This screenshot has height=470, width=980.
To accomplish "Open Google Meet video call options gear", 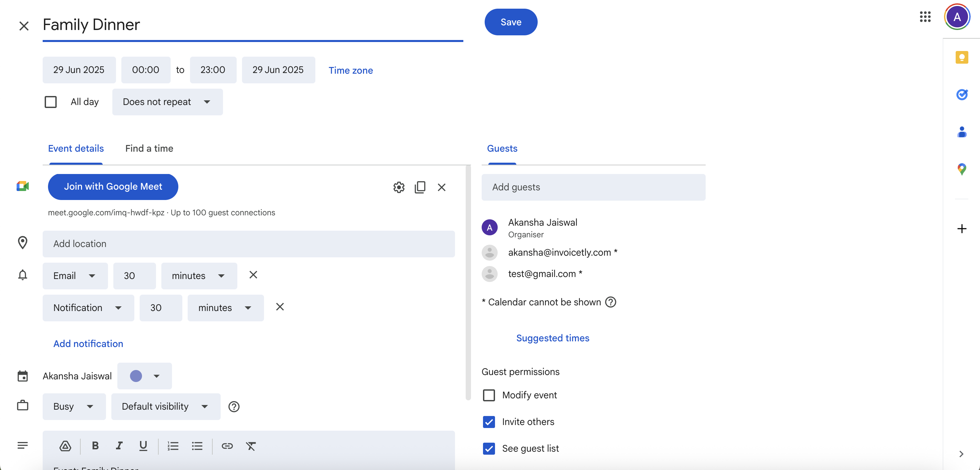I will click(x=399, y=187).
